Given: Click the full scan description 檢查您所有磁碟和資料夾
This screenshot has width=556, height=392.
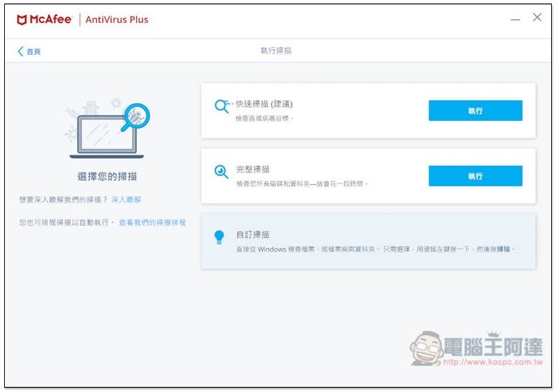Looking at the screenshot, I should (302, 183).
